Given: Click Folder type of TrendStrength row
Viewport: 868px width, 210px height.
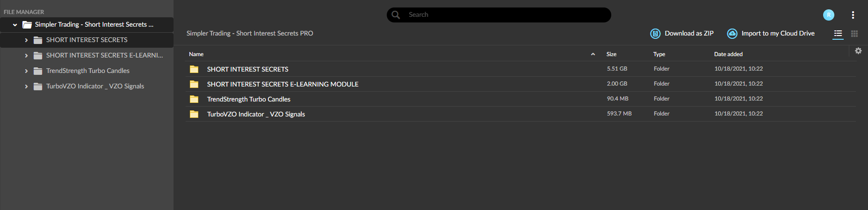Looking at the screenshot, I should pyautogui.click(x=661, y=99).
